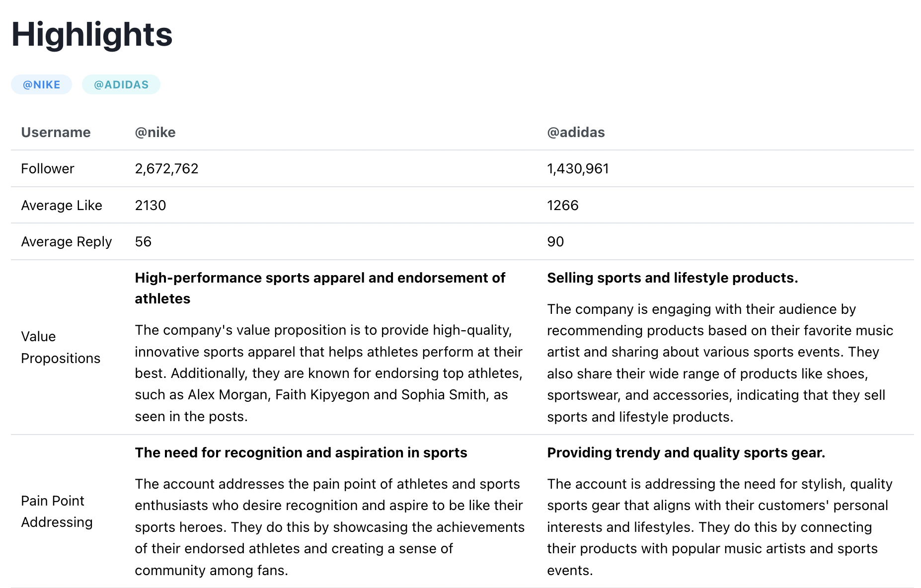Click 'Providing trendy and quality sports gear' heading

(x=686, y=453)
